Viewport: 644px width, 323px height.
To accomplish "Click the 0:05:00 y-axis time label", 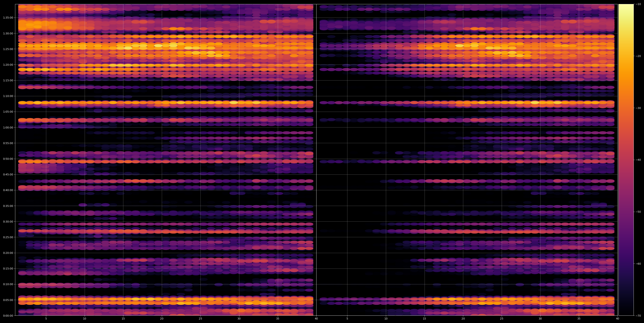I will click(x=8, y=300).
